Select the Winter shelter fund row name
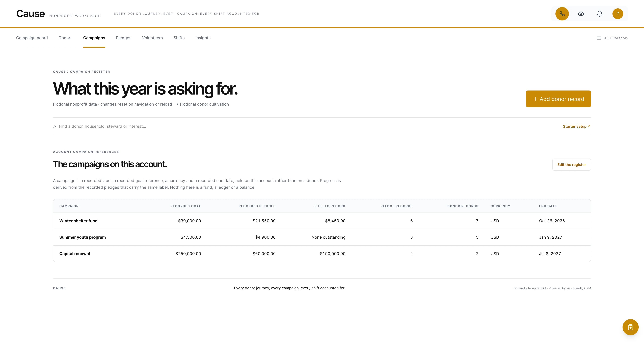This screenshot has height=362, width=644. tap(78, 221)
